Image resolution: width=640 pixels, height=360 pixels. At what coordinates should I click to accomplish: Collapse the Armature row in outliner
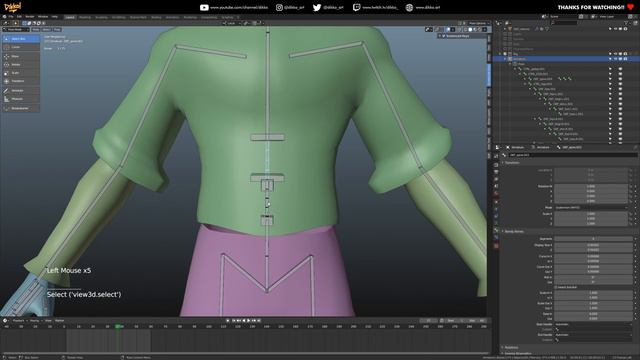tap(505, 59)
